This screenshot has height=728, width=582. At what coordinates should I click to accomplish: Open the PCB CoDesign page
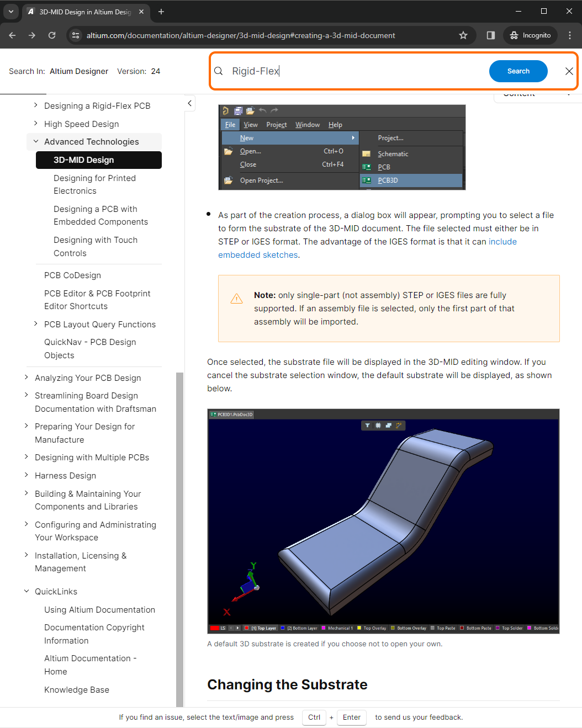click(72, 275)
